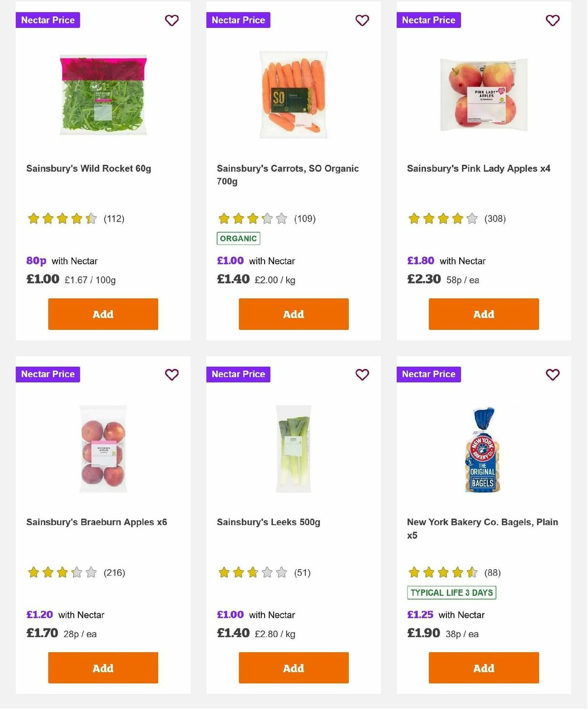Click the Nectar Price badge on Wild Rocket

tap(48, 20)
